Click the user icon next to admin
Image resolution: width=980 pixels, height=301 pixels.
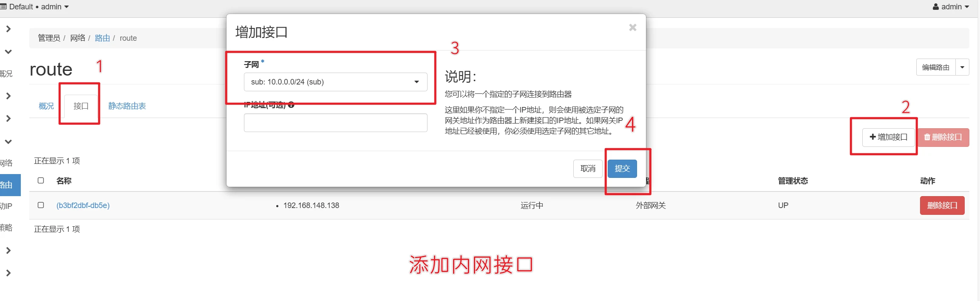(x=936, y=7)
